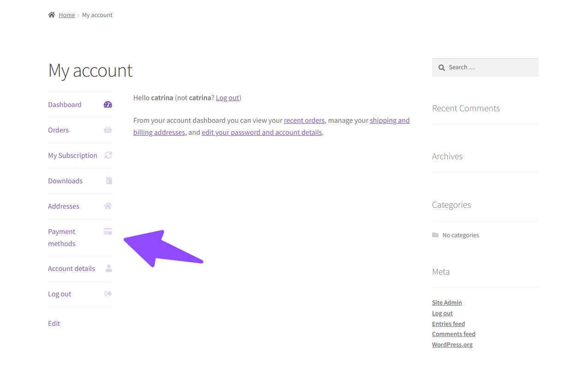Click the Orders basket icon
The image size is (588, 367).
pyautogui.click(x=108, y=130)
